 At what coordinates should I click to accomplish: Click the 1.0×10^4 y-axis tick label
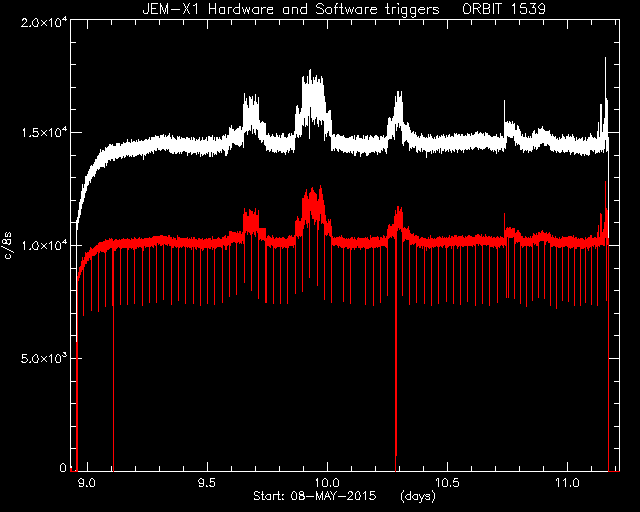click(44, 245)
